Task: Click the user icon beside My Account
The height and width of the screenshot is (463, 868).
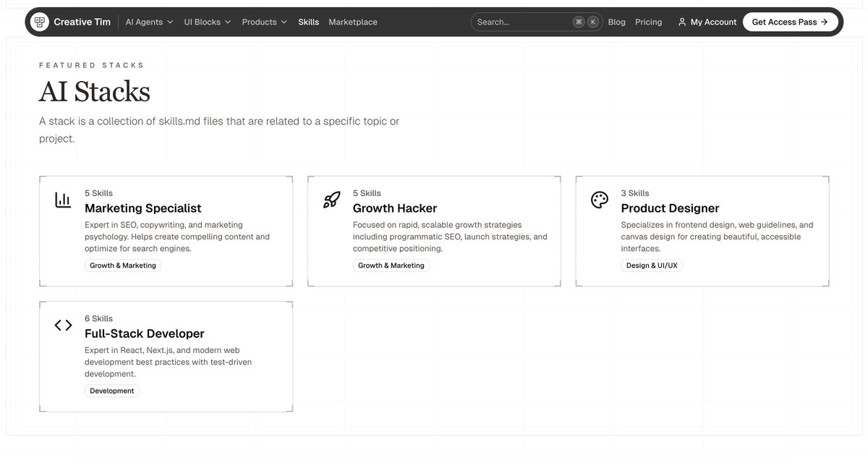Action: tap(681, 22)
